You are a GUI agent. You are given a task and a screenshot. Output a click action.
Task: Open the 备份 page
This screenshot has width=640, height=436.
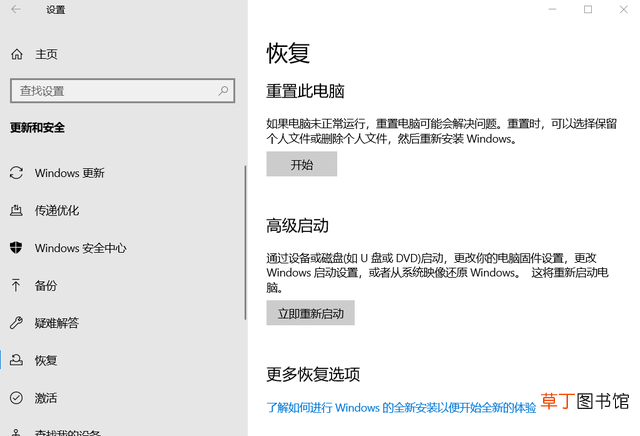(x=46, y=285)
